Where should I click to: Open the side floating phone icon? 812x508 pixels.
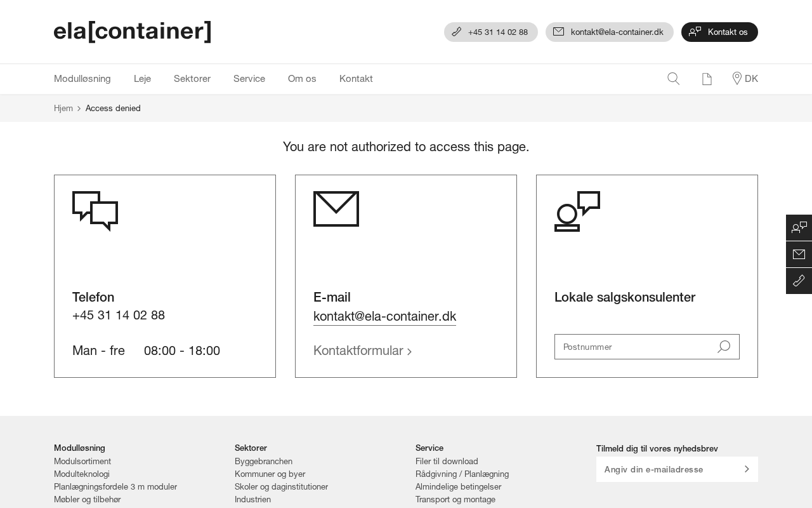tap(799, 281)
